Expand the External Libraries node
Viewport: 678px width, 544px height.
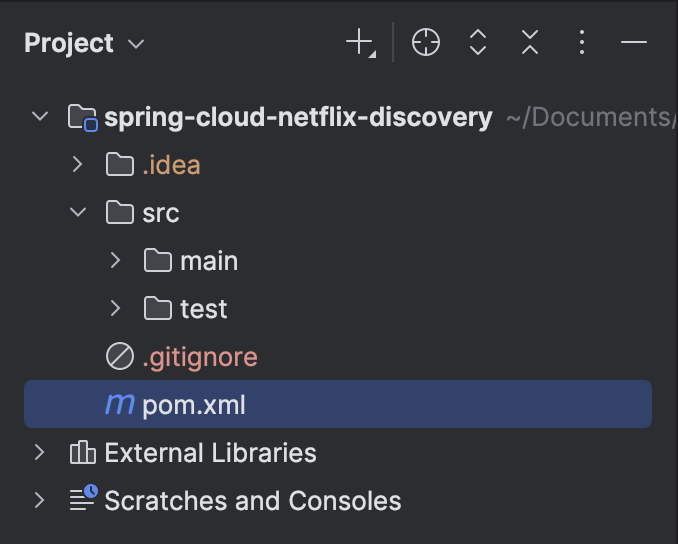click(40, 452)
